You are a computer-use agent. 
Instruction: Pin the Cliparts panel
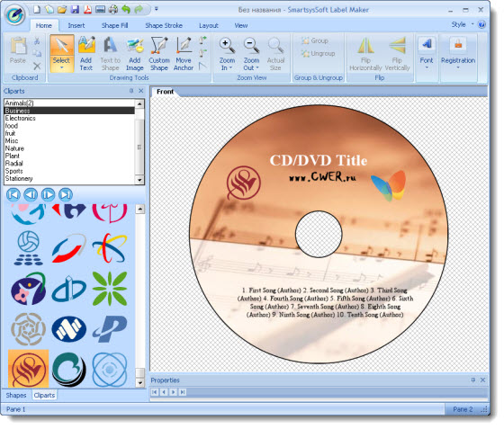pos(131,91)
